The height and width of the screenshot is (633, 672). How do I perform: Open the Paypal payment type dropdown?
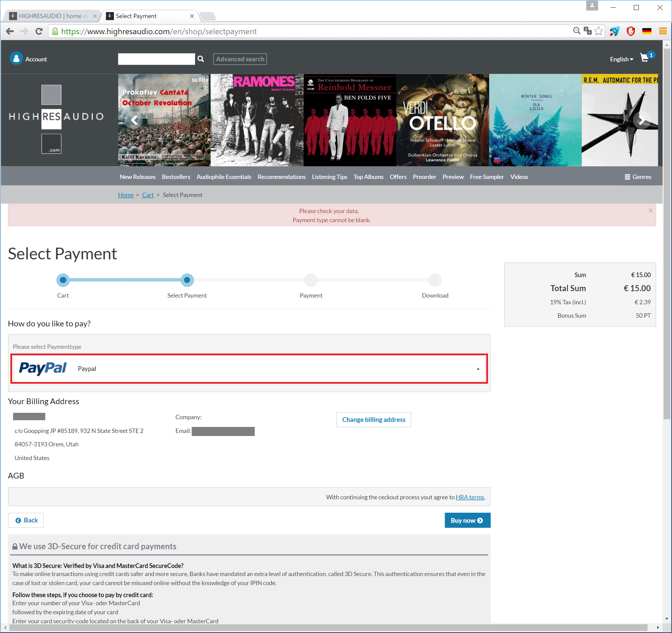[249, 368]
